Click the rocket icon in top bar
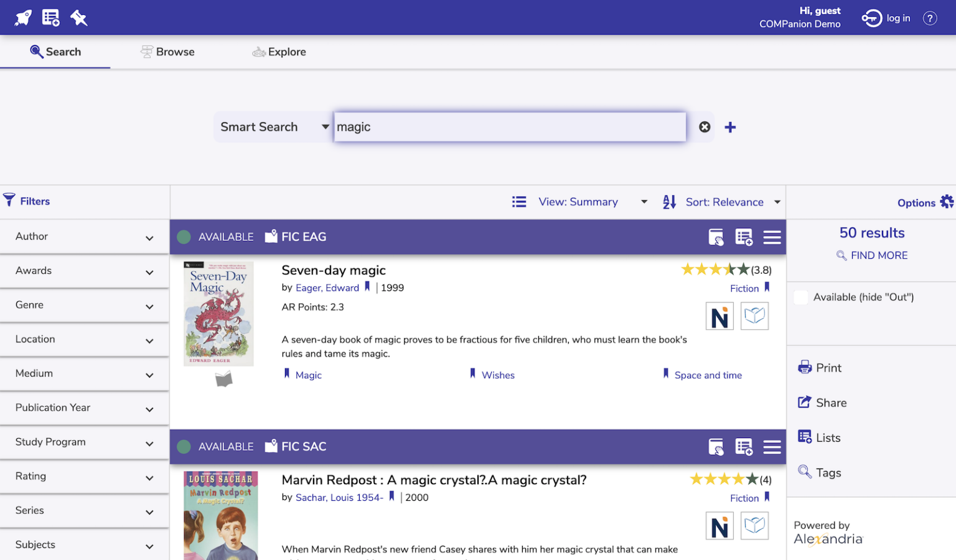The height and width of the screenshot is (560, 956). pos(23,17)
